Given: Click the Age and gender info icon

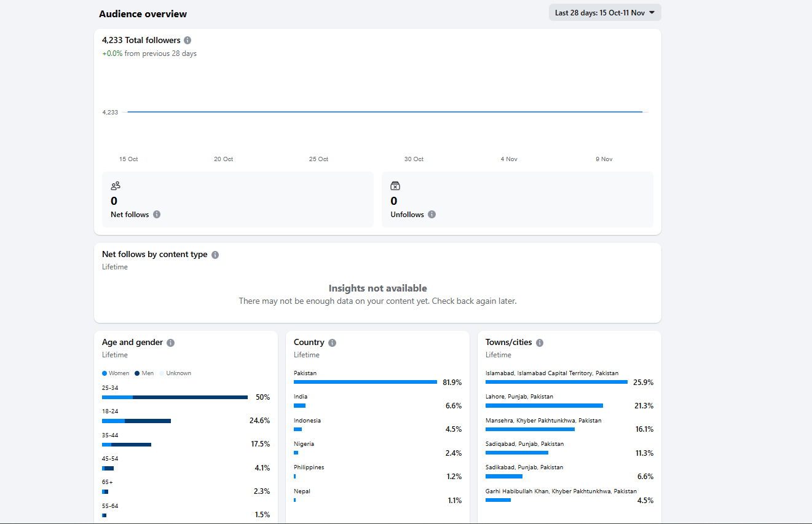Looking at the screenshot, I should (170, 343).
